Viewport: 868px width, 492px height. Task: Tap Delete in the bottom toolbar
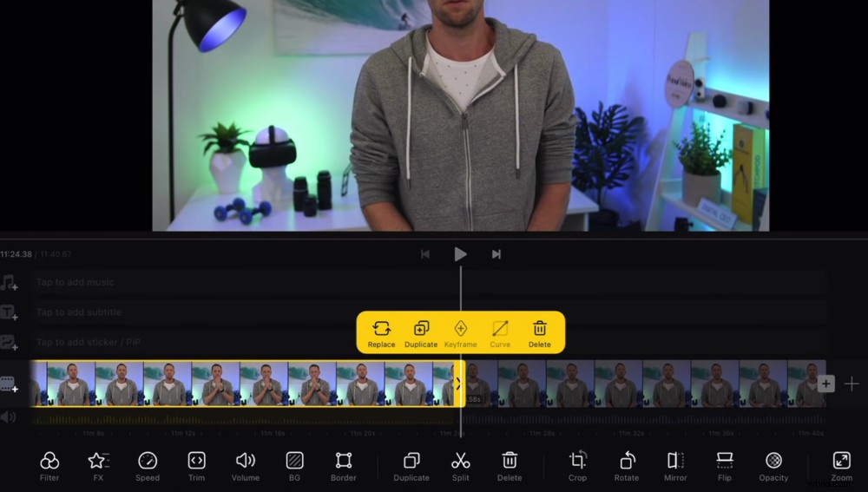click(510, 466)
